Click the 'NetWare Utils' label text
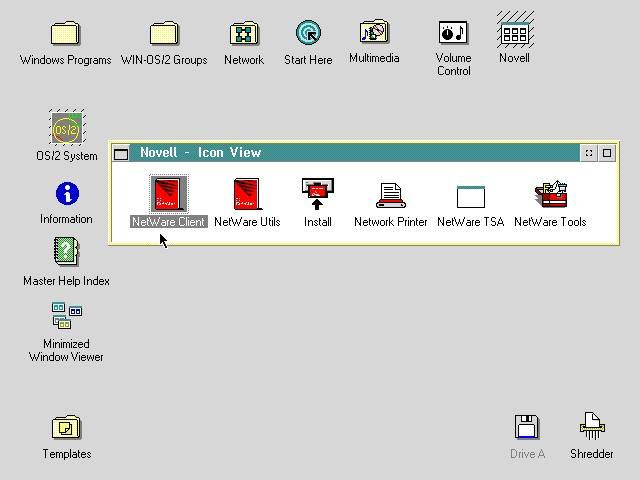The image size is (640, 480). (x=247, y=222)
